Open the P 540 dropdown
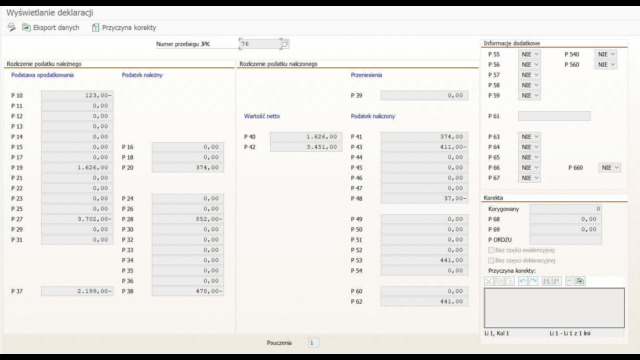 tap(606, 54)
